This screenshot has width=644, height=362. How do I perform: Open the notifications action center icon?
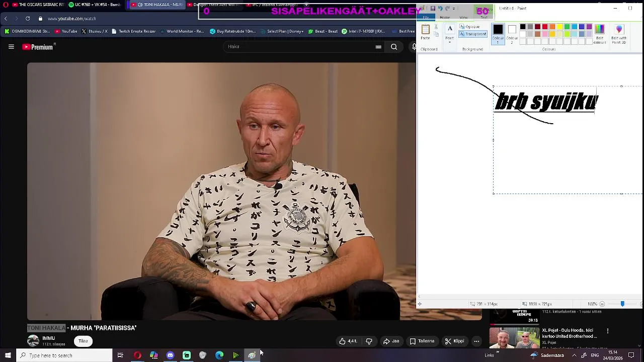[x=631, y=355]
